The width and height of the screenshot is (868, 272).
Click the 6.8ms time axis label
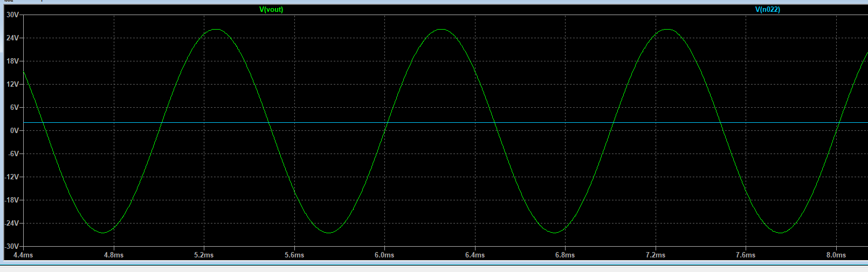(565, 255)
